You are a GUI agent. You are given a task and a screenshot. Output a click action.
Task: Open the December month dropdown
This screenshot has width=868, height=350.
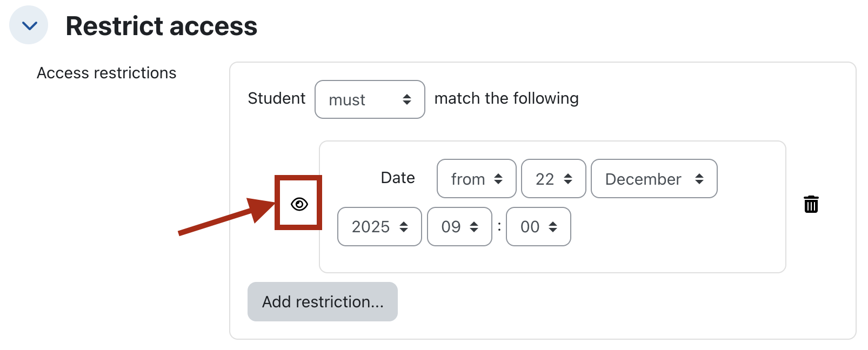coord(653,179)
